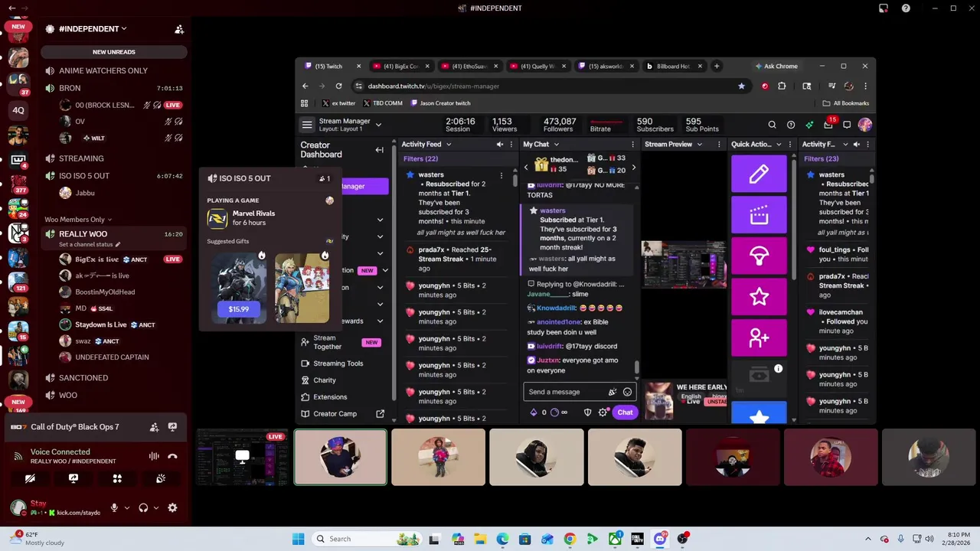
Task: Click share your screen icon in voice panel
Action: point(73,478)
